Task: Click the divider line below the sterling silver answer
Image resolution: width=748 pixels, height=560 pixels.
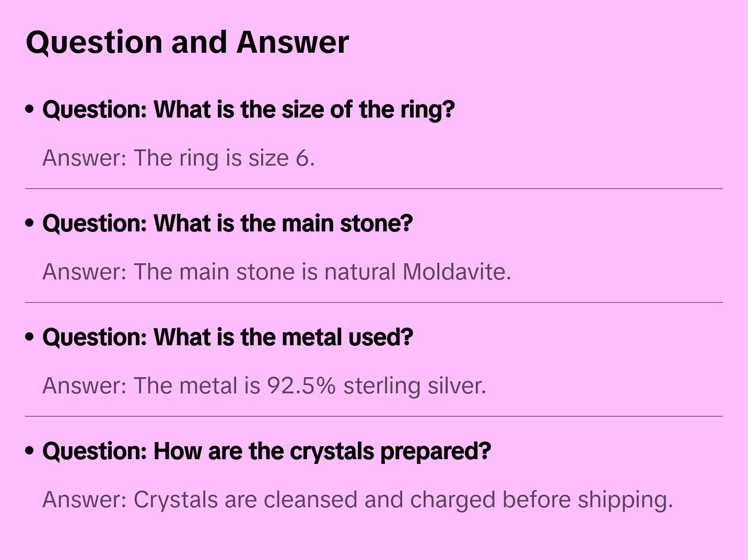Action: click(374, 416)
